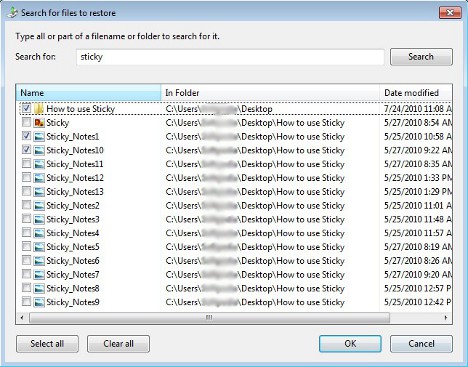Click the folder icon of How to use Sticky
468x367 pixels.
(x=39, y=109)
